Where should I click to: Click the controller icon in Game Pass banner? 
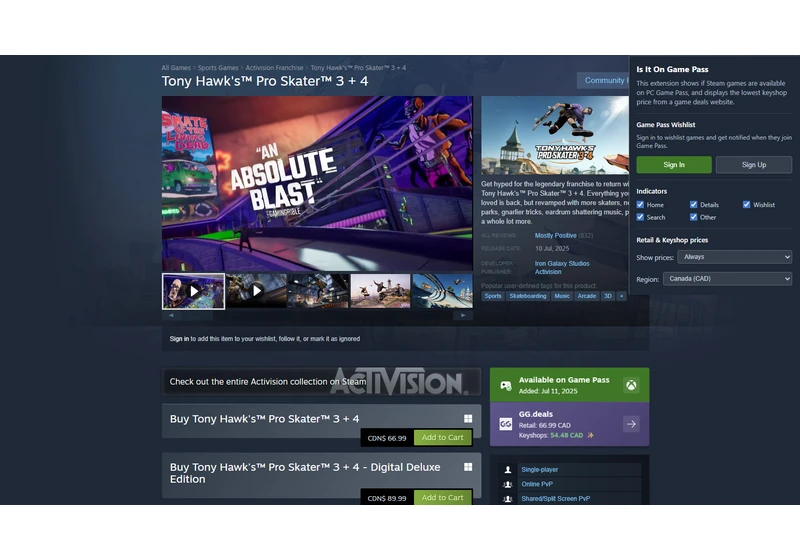tap(506, 386)
